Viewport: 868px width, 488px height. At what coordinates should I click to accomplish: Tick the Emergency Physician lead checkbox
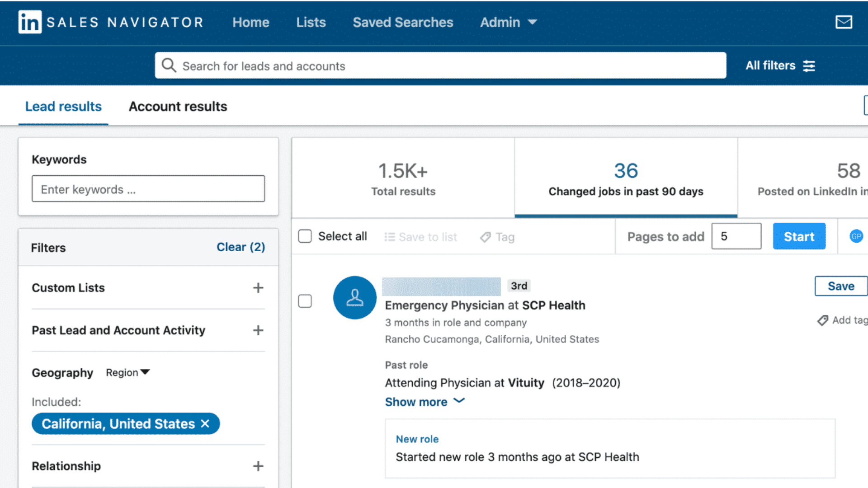305,301
